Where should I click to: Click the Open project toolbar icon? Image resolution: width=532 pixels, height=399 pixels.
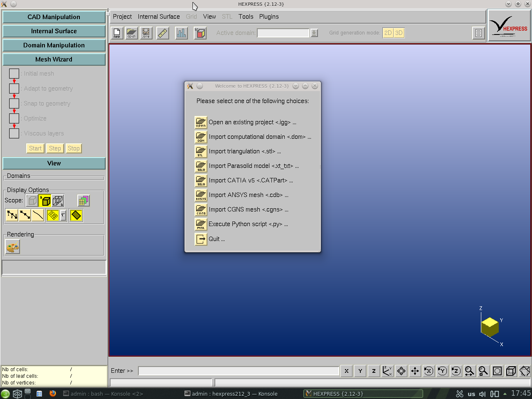coord(131,33)
